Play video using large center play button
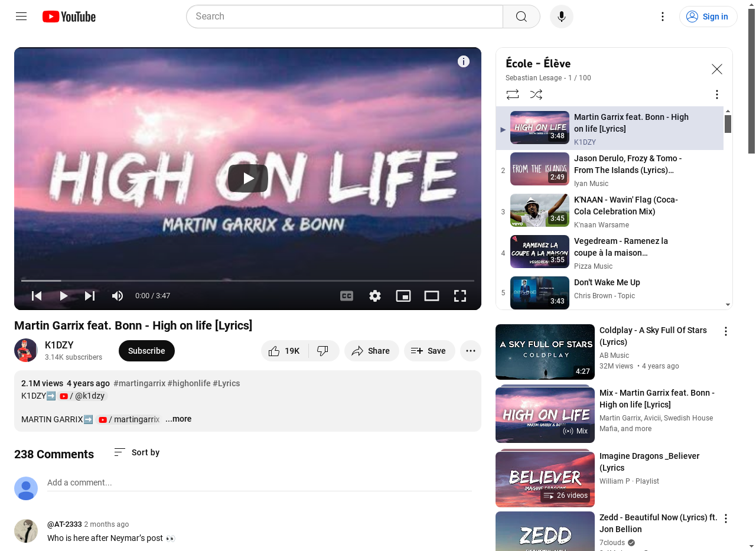The height and width of the screenshot is (551, 756). 248,178
